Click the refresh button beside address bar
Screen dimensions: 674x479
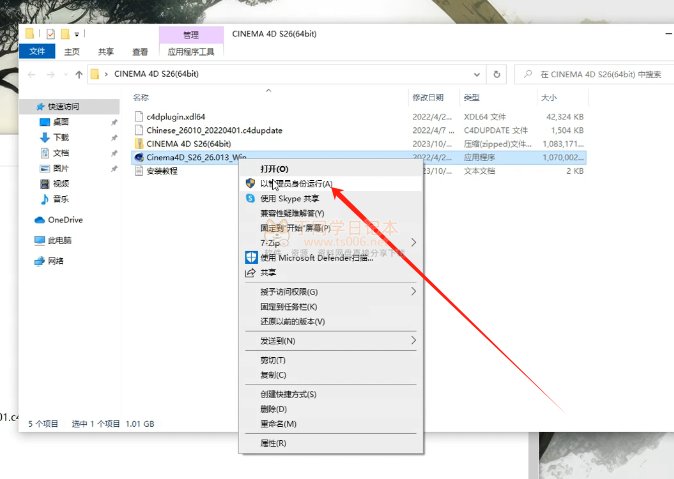[496, 74]
